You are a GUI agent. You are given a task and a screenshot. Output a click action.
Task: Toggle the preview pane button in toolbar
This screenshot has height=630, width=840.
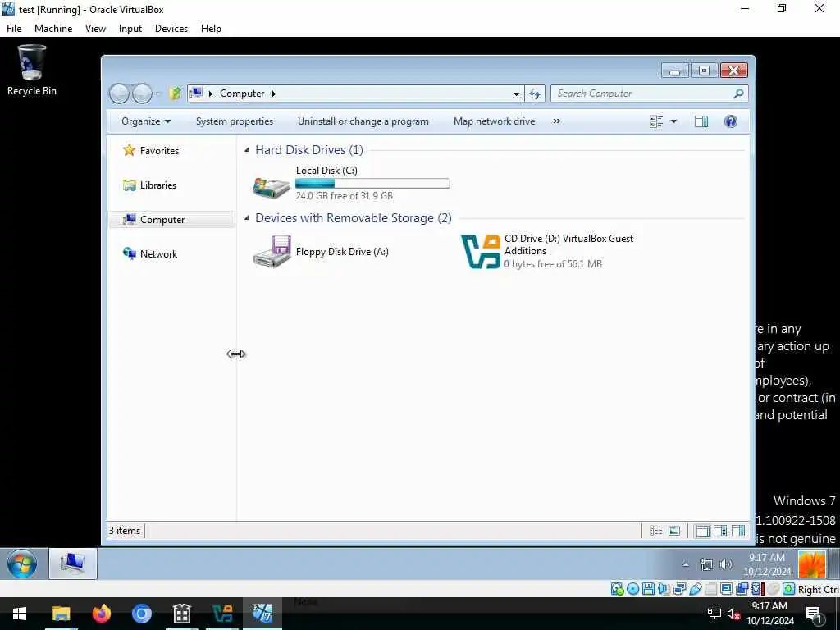click(x=701, y=121)
